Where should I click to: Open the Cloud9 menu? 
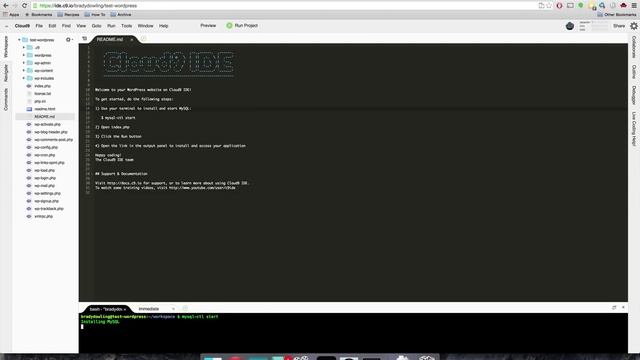point(22,26)
